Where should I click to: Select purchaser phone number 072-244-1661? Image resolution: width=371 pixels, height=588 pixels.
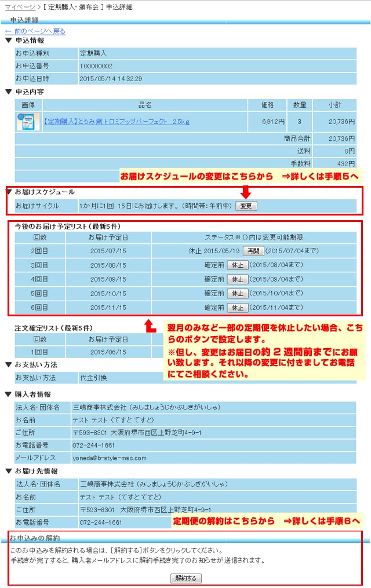(x=93, y=445)
